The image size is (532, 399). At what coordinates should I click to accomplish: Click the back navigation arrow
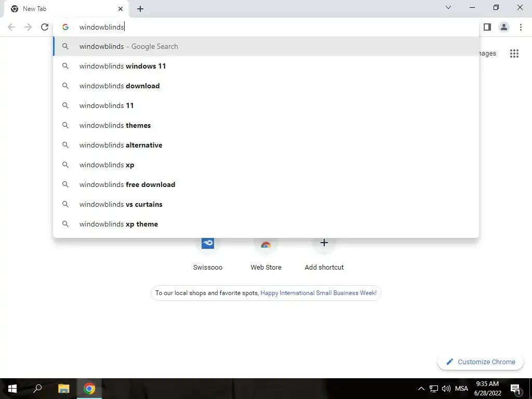[11, 27]
